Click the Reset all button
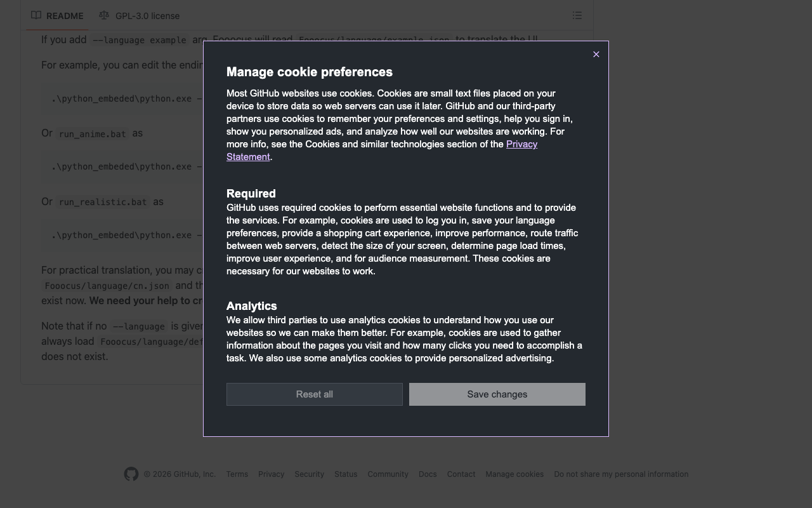This screenshot has height=508, width=812. (x=315, y=394)
